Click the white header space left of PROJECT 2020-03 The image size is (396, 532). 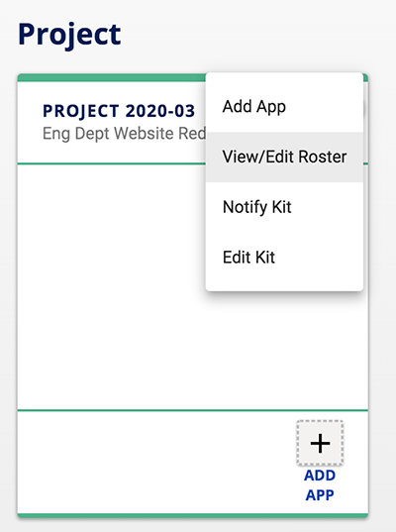coord(30,122)
